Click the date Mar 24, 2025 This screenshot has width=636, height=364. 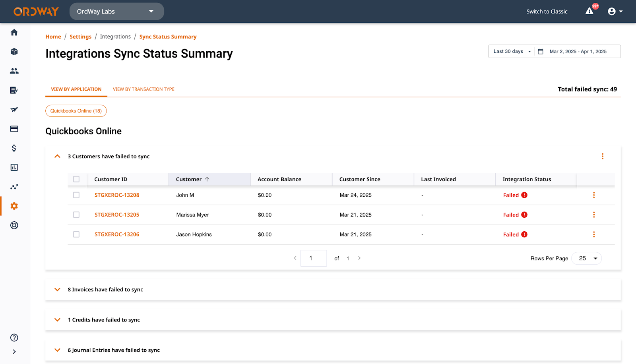click(355, 195)
